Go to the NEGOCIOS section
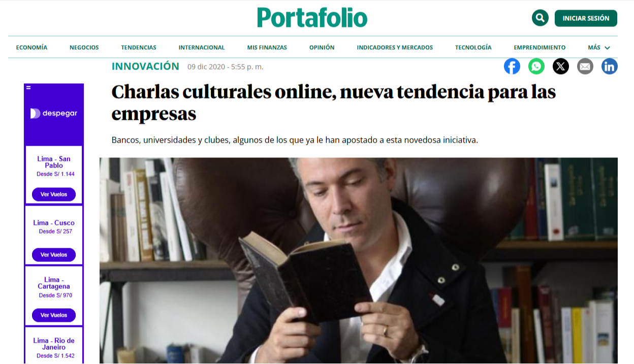The width and height of the screenshot is (634, 364). [84, 47]
